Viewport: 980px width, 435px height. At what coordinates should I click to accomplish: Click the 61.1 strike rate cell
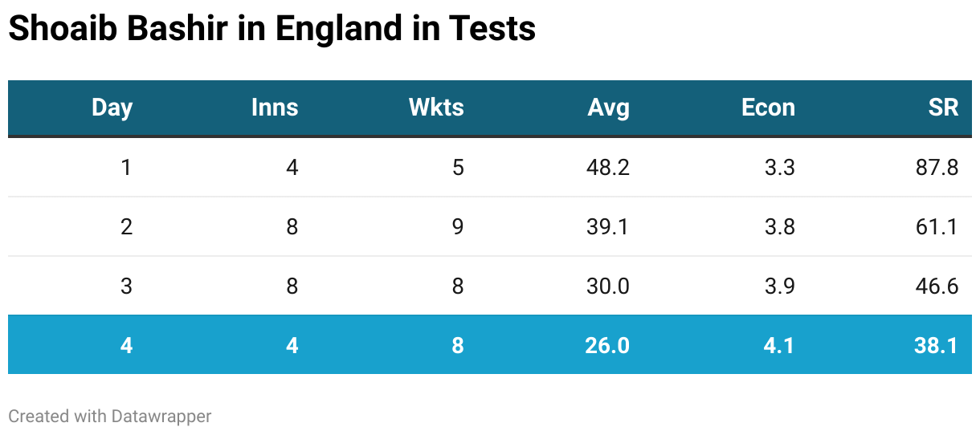pos(937,227)
